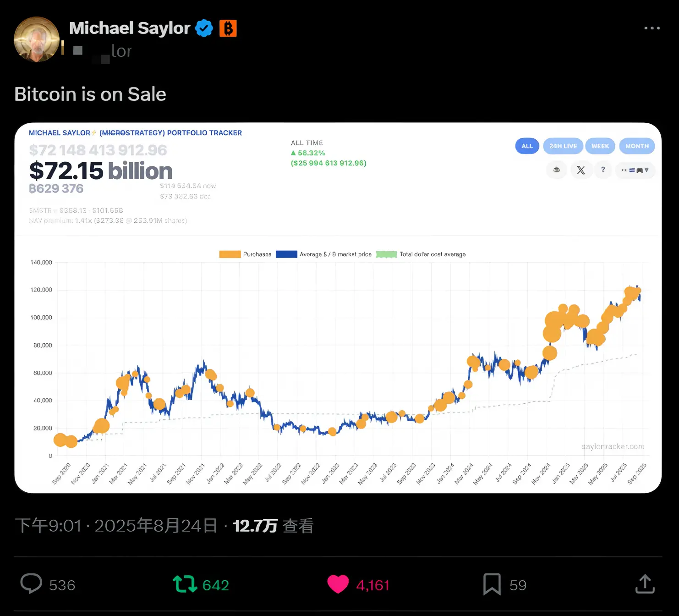The image size is (679, 616).
Task: Switch to the WEEK tab
Action: (x=600, y=146)
